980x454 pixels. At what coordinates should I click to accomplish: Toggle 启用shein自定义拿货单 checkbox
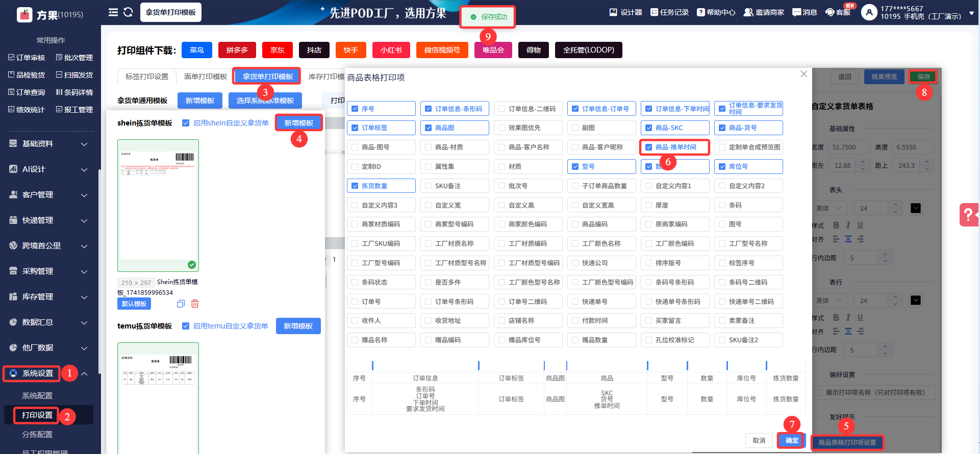186,123
